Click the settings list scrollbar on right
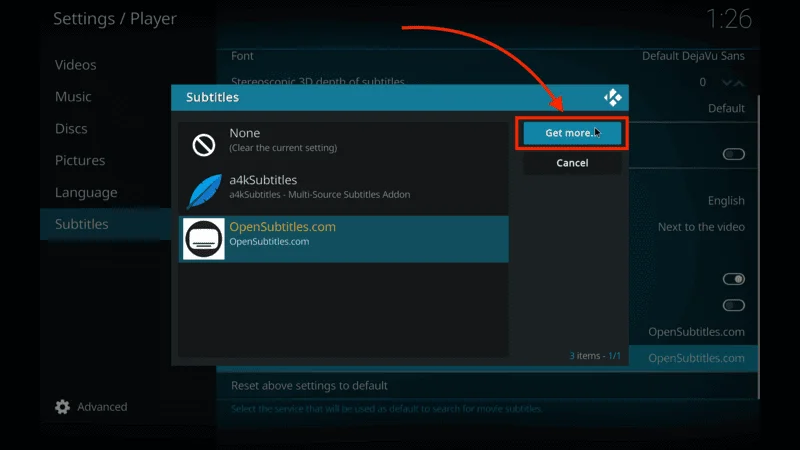This screenshot has height=450, width=800. click(759, 246)
